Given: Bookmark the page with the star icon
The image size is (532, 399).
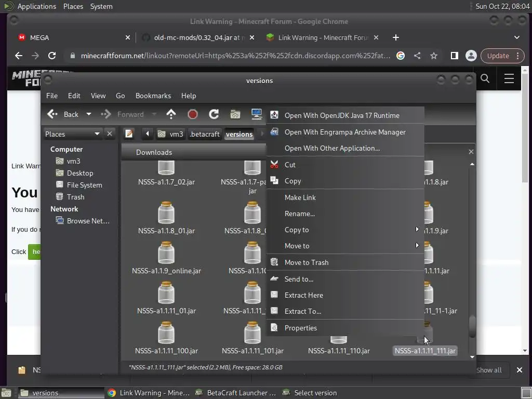Looking at the screenshot, I should (x=434, y=56).
